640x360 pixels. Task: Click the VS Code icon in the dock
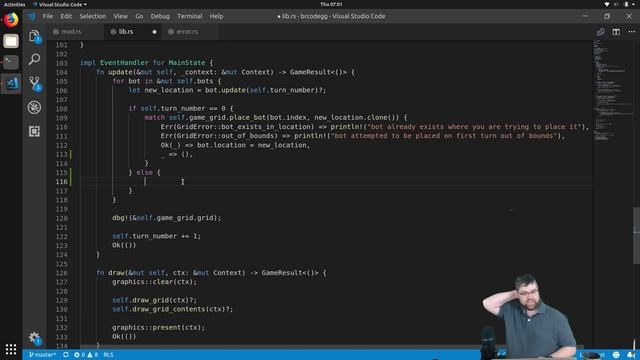point(11,84)
